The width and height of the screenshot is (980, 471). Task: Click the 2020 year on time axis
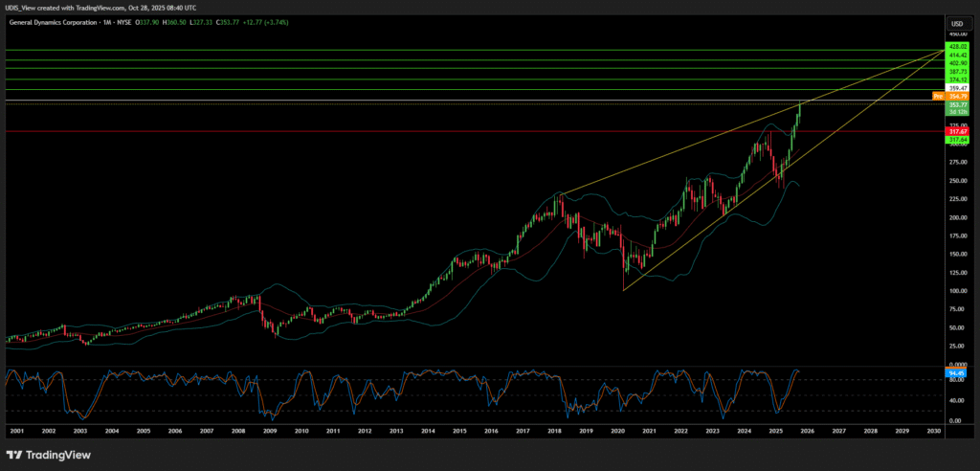pos(617,432)
